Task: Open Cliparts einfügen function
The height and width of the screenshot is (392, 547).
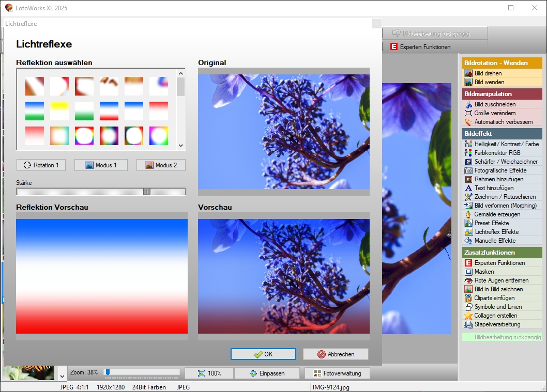Action: (x=495, y=298)
